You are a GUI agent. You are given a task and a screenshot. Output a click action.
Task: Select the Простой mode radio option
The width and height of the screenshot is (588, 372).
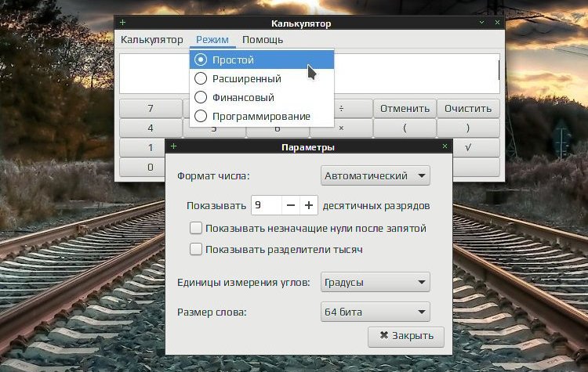pyautogui.click(x=262, y=60)
